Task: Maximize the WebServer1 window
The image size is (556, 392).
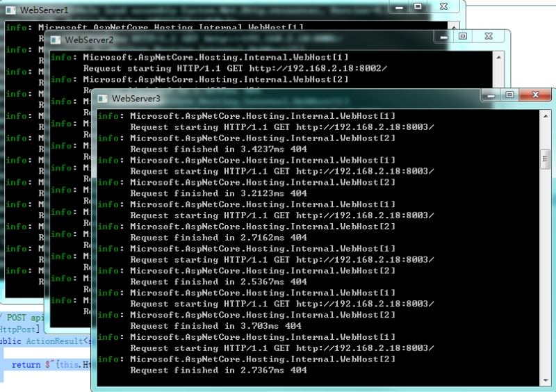Action: pos(418,7)
